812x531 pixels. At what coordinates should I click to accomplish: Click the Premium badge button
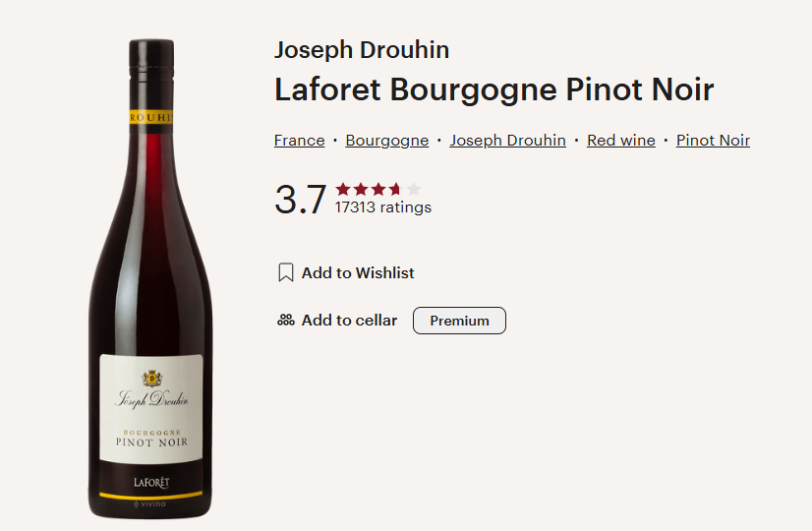coord(459,321)
